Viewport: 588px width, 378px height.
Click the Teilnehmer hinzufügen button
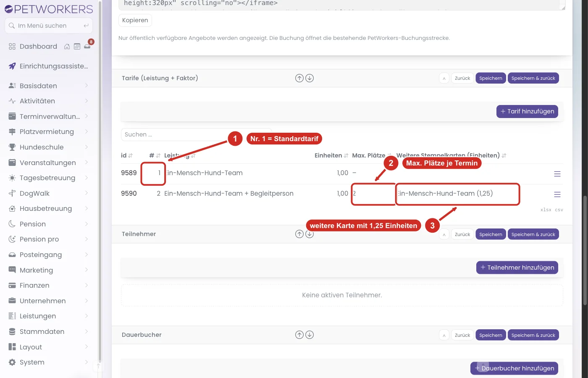[x=517, y=268]
